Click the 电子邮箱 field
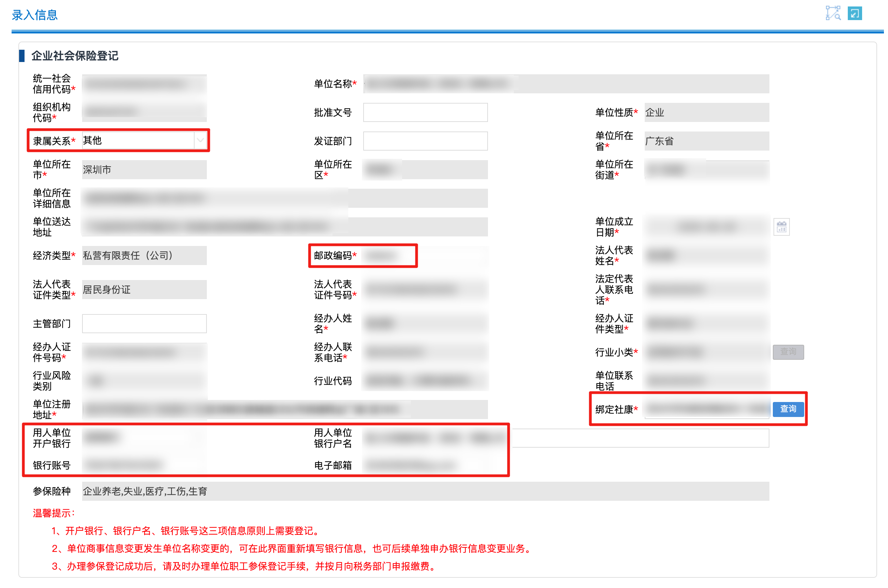This screenshot has width=888, height=588. click(x=425, y=465)
